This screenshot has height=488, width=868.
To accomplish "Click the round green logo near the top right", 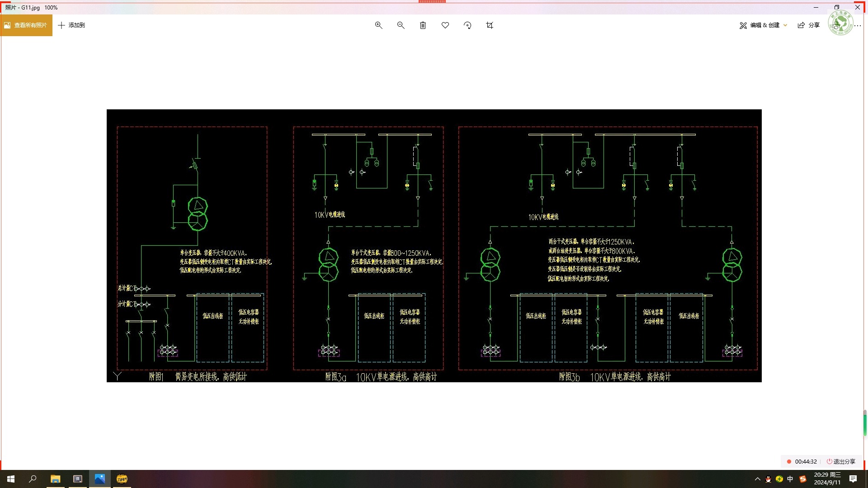I will click(840, 23).
